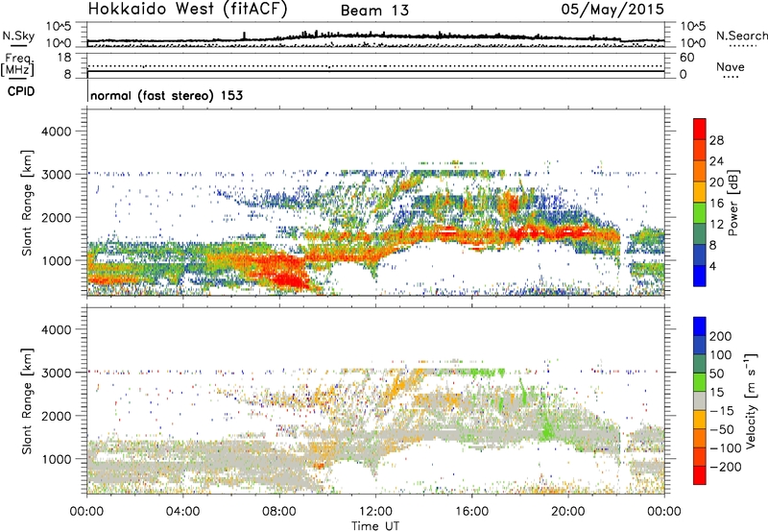Click the 'Nave' legend label

(731, 67)
